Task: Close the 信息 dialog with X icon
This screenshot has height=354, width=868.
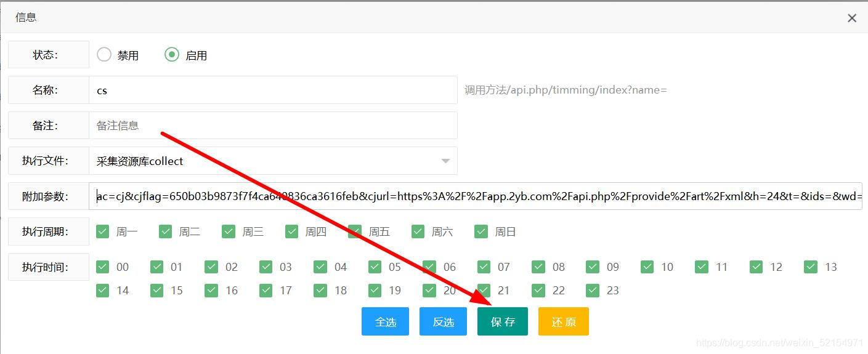Action: coord(852,18)
